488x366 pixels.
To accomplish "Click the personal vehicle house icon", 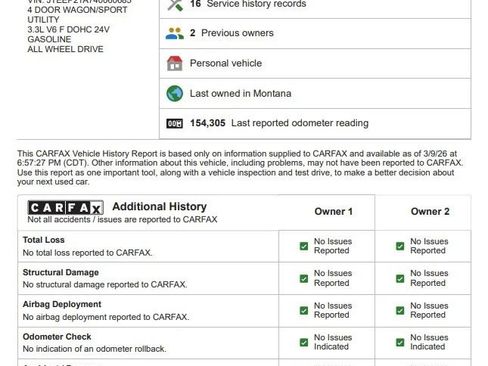I will coord(175,63).
